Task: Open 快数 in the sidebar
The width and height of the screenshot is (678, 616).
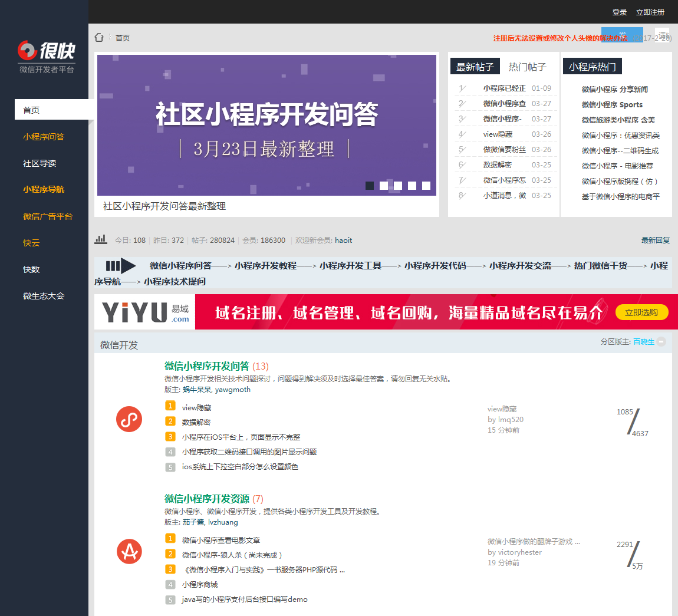Action: click(31, 269)
